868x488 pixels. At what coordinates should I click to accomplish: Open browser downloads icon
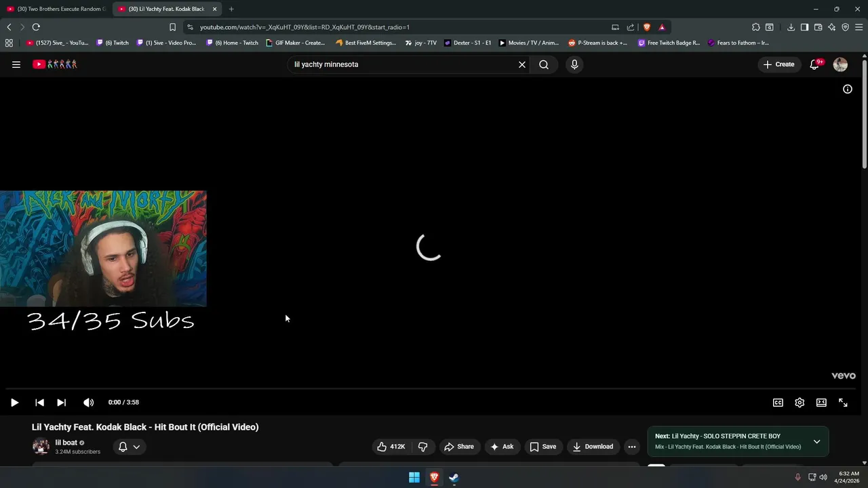791,27
